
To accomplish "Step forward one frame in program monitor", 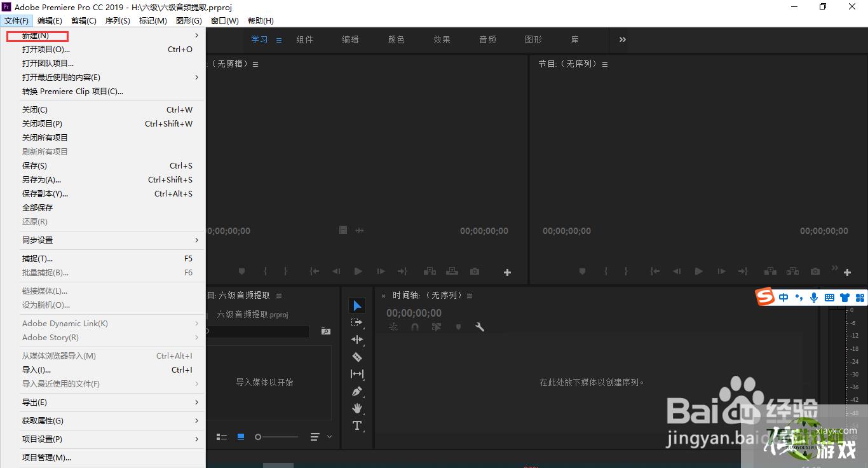I will click(721, 272).
